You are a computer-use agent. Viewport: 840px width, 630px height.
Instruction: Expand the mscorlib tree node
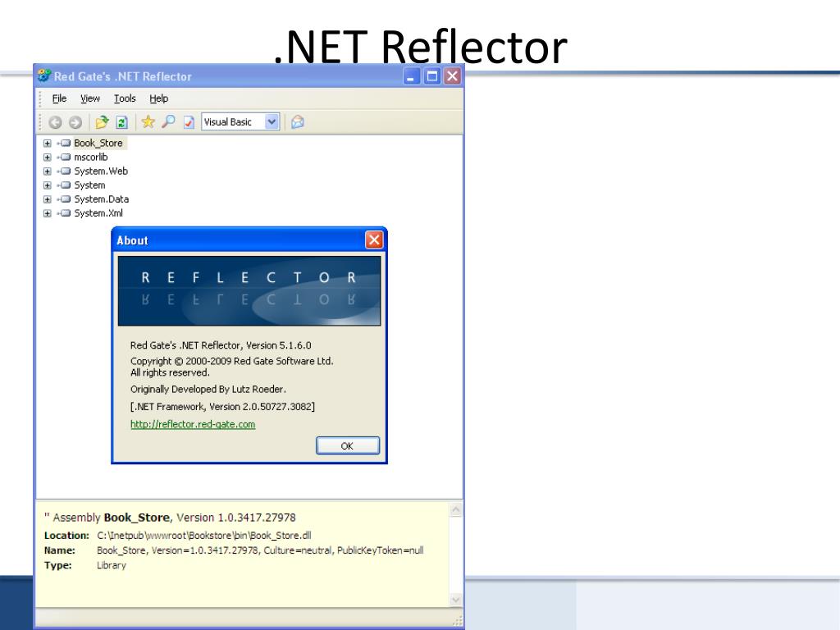coord(47,157)
